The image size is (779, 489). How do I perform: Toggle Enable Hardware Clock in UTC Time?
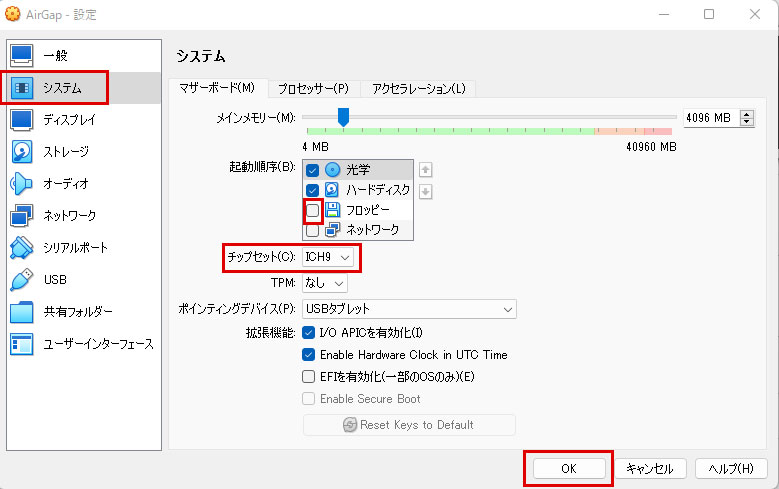309,354
